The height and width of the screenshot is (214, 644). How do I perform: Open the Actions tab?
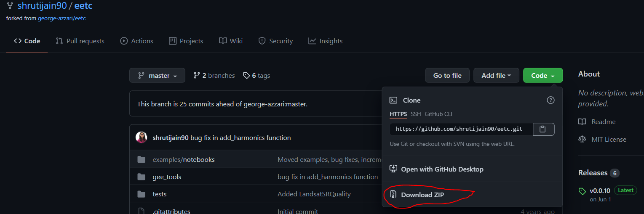coord(136,41)
